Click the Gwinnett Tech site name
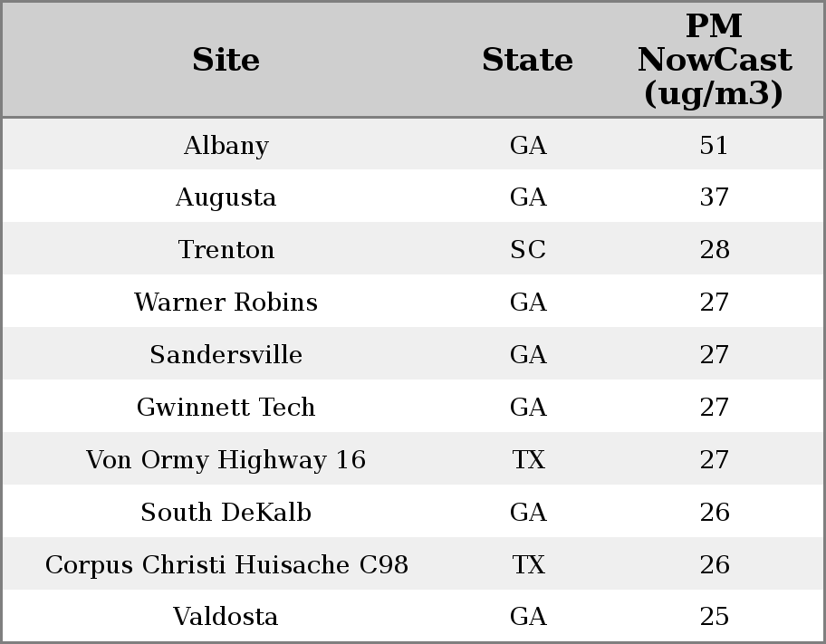Viewport: 826px width, 644px height. pos(226,408)
